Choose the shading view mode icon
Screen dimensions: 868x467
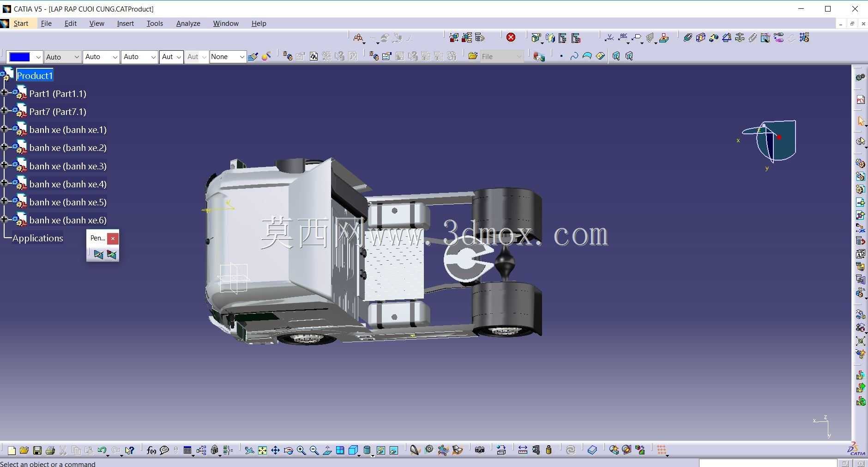click(367, 450)
